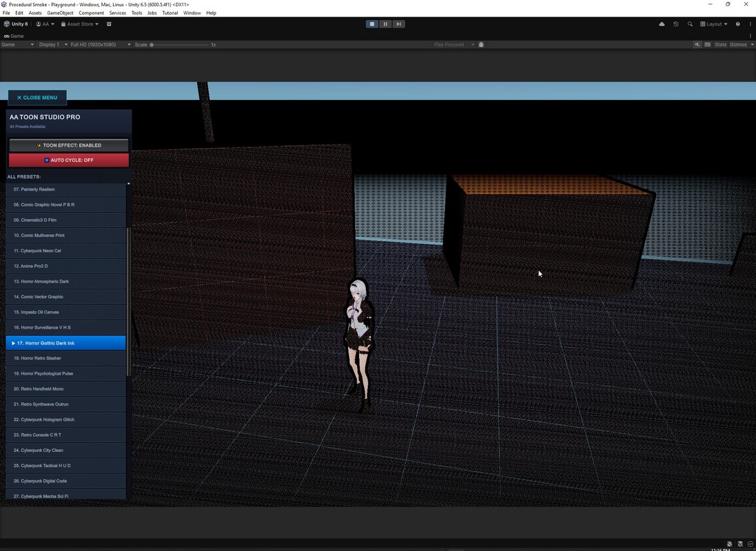Select preset 16. Horror Surveillance VHS

tap(65, 327)
